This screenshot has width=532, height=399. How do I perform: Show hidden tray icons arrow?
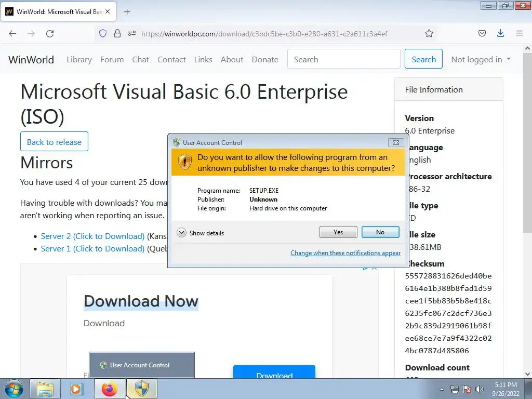[442, 389]
